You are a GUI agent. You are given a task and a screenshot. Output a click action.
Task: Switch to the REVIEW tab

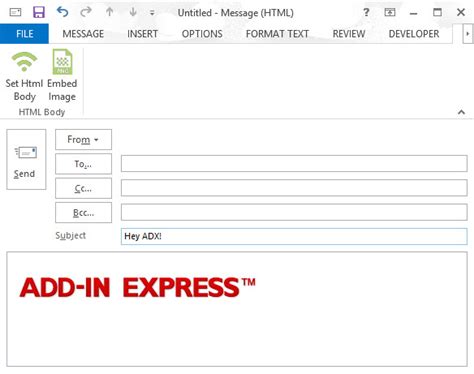(349, 34)
